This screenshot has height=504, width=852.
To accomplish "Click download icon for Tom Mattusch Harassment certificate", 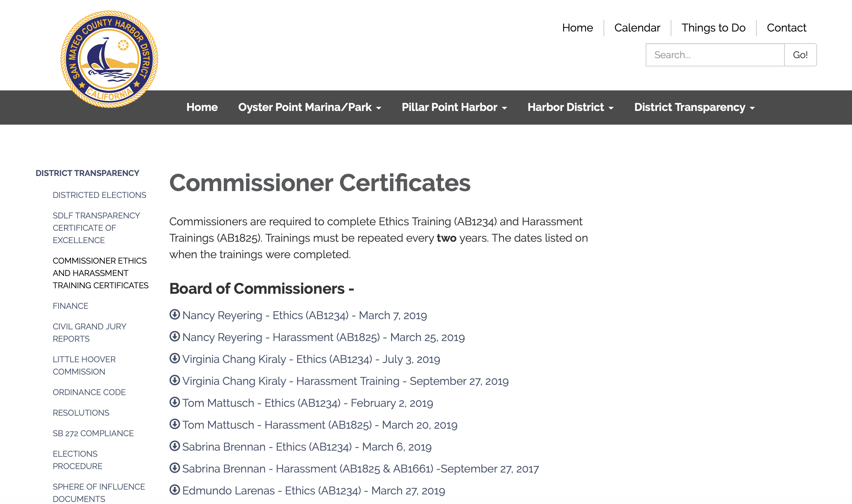I will 175,424.
